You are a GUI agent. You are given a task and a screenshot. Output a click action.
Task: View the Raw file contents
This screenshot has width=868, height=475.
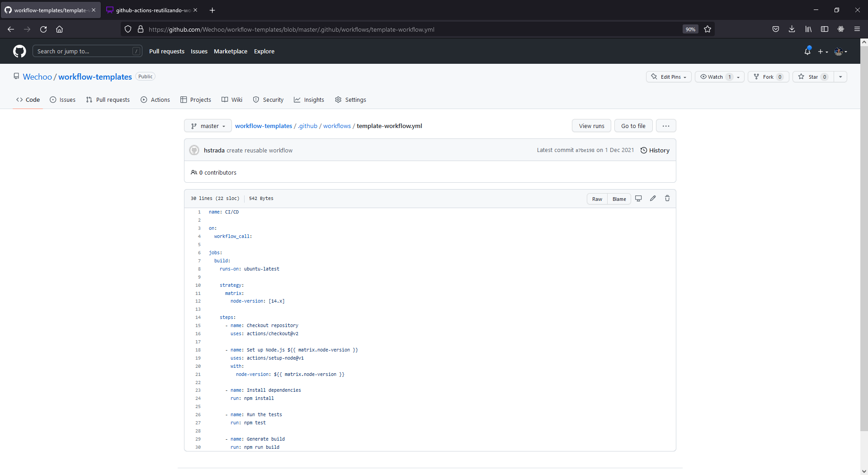coord(597,199)
